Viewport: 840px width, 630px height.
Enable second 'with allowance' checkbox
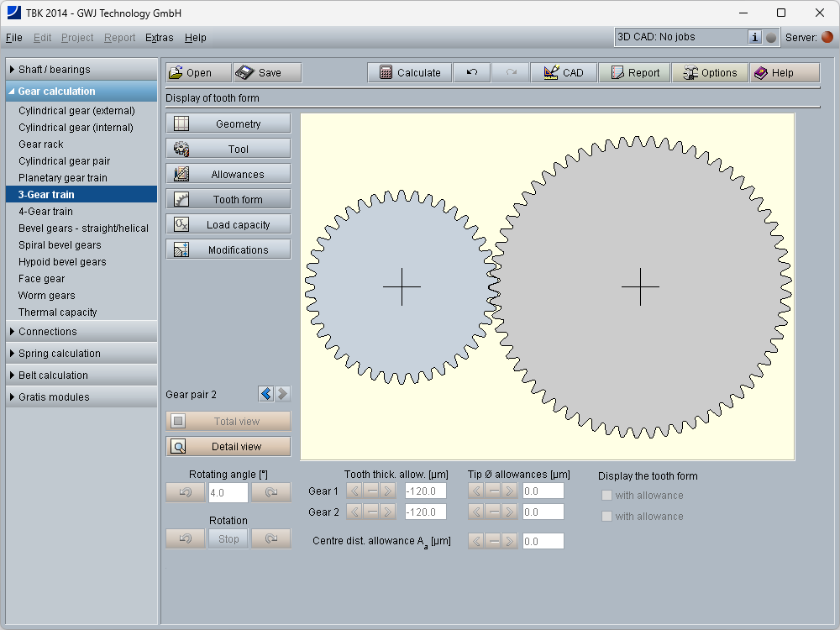(606, 517)
